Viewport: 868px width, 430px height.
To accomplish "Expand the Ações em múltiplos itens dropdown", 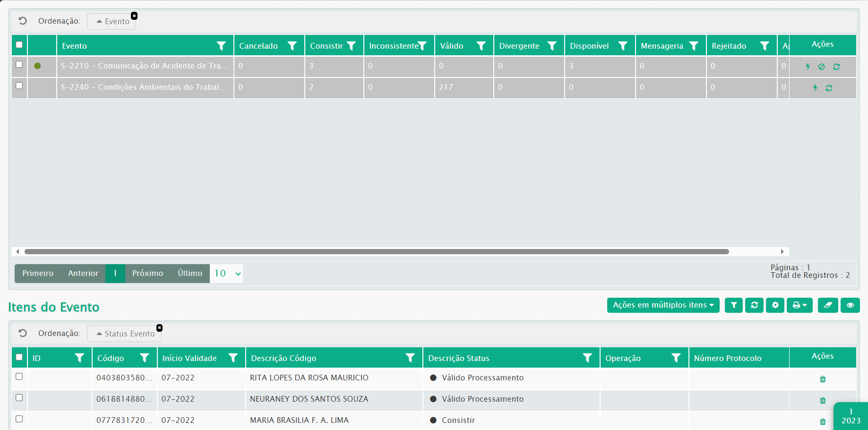I will [x=663, y=305].
